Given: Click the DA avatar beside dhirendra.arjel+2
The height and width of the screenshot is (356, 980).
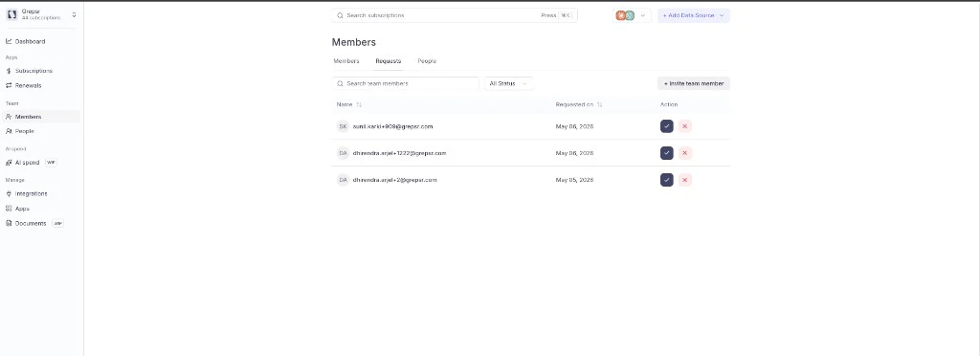Looking at the screenshot, I should coord(343,180).
